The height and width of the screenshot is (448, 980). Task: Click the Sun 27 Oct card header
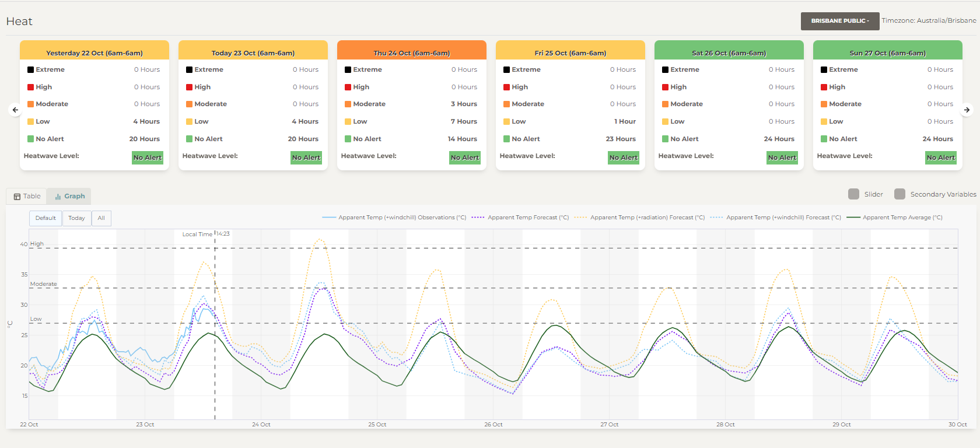click(x=887, y=52)
